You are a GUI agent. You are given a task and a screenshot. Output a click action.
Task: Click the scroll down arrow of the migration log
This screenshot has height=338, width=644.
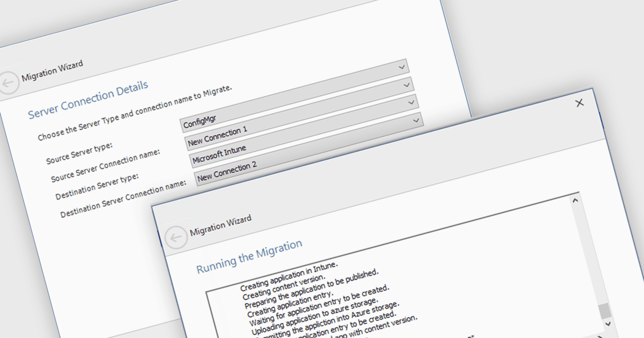608,324
